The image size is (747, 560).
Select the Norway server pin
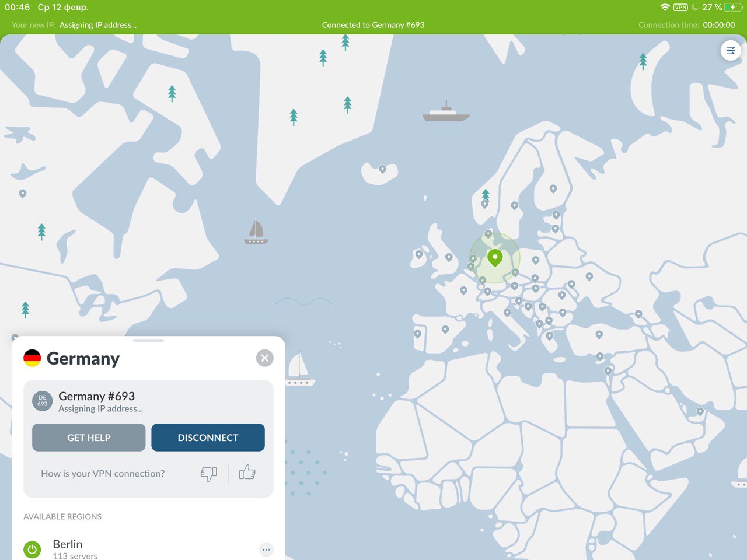[x=484, y=204]
